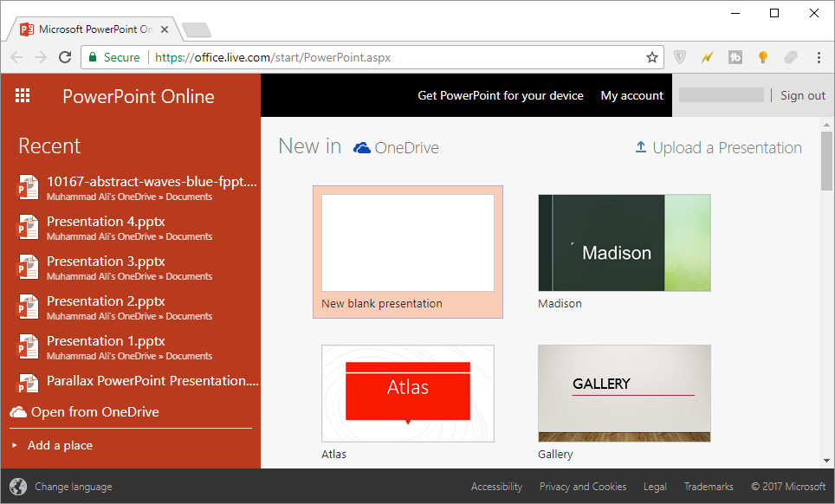Open Chrome three-dot menu
Image resolution: width=835 pixels, height=504 pixels.
click(x=819, y=57)
